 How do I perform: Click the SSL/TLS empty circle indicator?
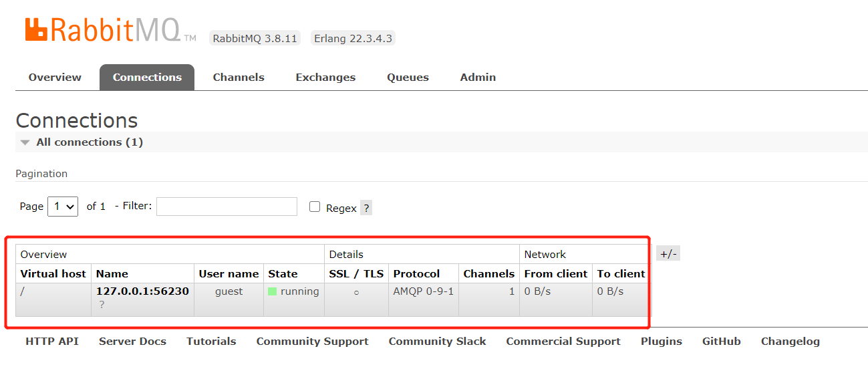click(x=356, y=293)
